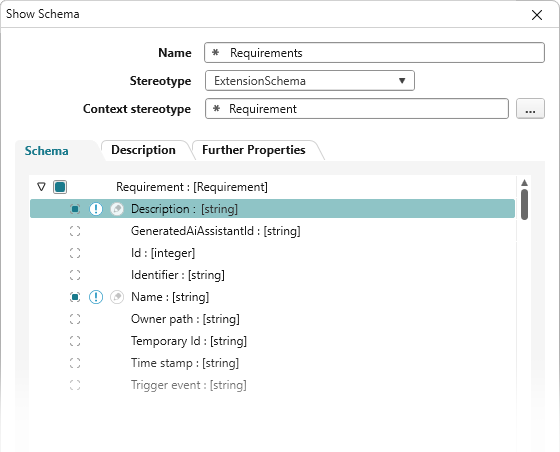The image size is (560, 452).
Task: Check the Temporary Id attribute checkbox
Action: tap(75, 341)
